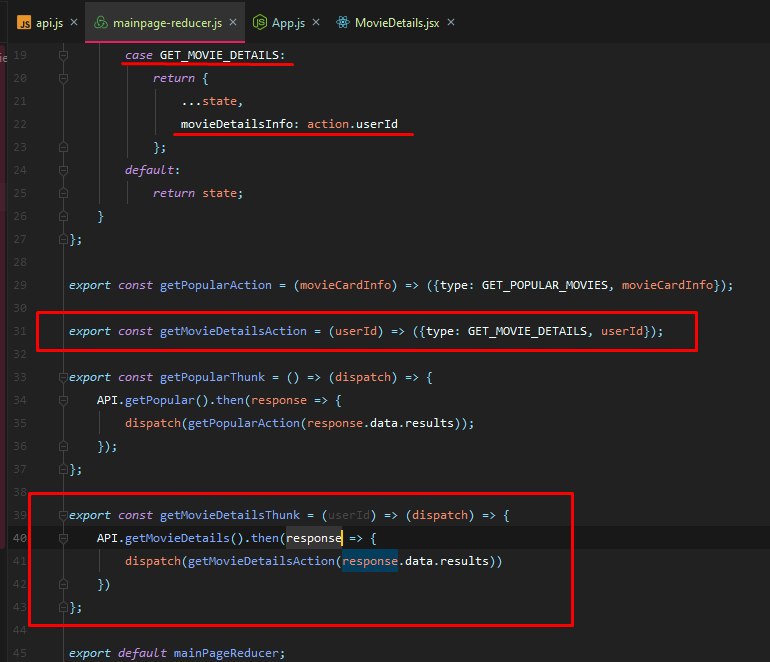Collapse the return block fold on line 20
Image resolution: width=770 pixels, height=662 pixels.
[x=63, y=78]
